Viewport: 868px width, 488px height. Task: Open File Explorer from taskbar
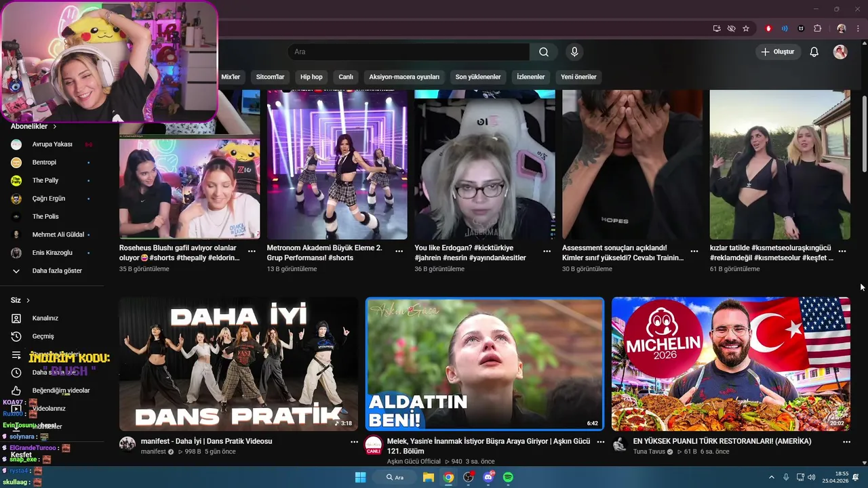(429, 477)
